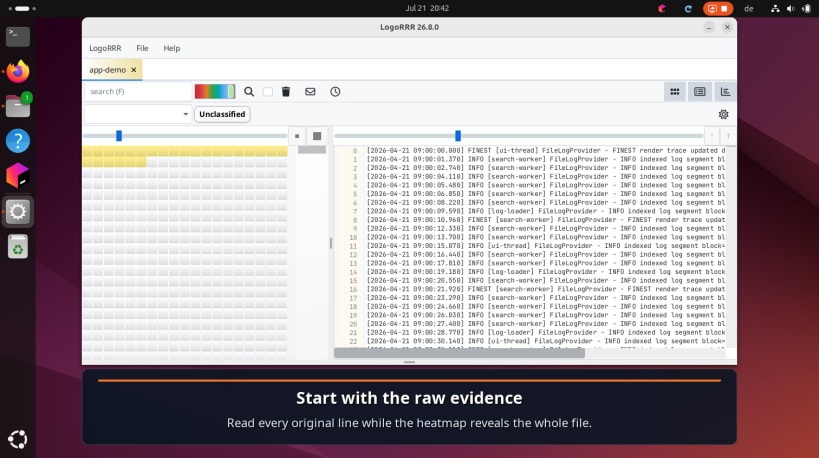Screen dimensions: 819x458
Task: Switch to the grid heatmap view icon
Action: (x=675, y=92)
